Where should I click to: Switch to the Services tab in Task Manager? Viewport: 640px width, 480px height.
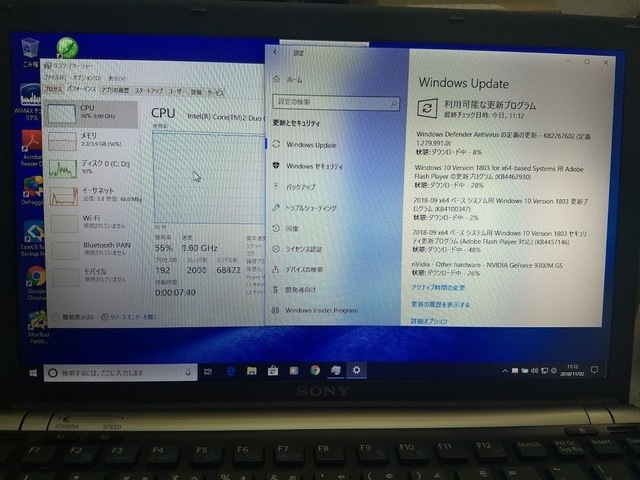tap(215, 93)
